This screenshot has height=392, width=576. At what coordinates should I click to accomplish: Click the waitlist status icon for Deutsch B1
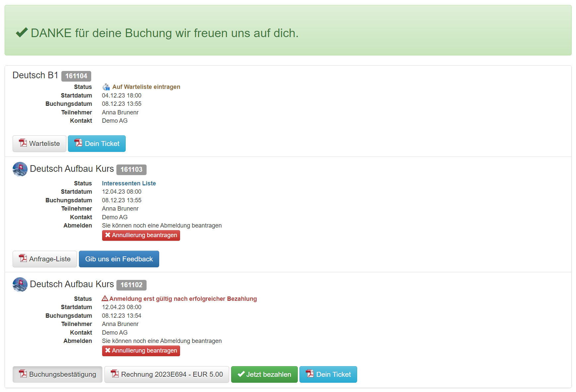pos(106,87)
